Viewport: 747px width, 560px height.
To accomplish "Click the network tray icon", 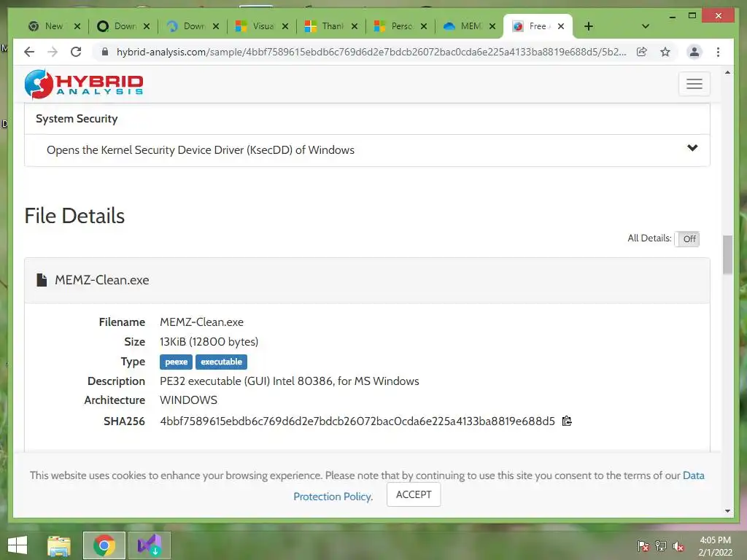I will 661,546.
